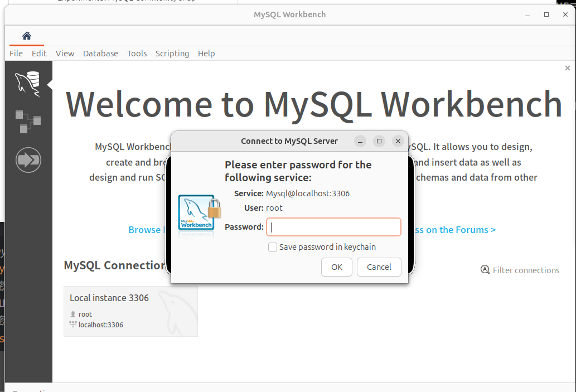
Task: Click the Filter connections field
Action: coord(526,270)
